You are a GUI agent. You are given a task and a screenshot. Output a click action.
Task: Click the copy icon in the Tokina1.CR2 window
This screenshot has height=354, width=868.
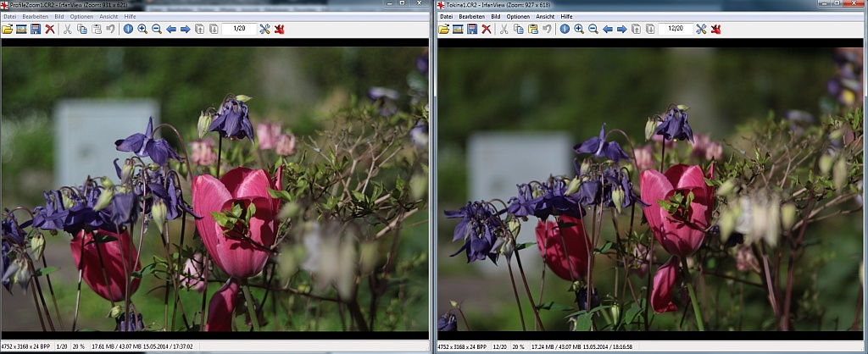click(518, 29)
